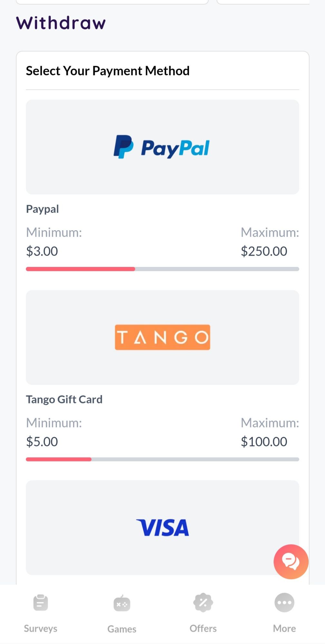325x644 pixels.
Task: Click the Tango Gift Card progress bar
Action: 162,459
